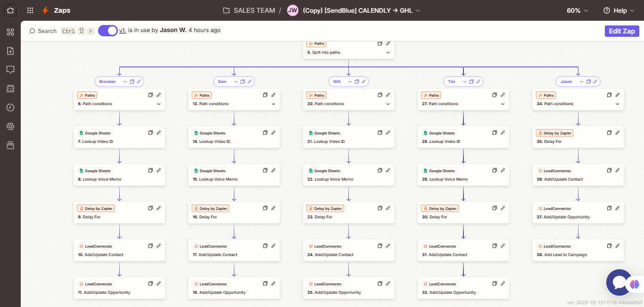Click the calendar icon in left sidebar
The image size is (644, 307).
[x=10, y=89]
